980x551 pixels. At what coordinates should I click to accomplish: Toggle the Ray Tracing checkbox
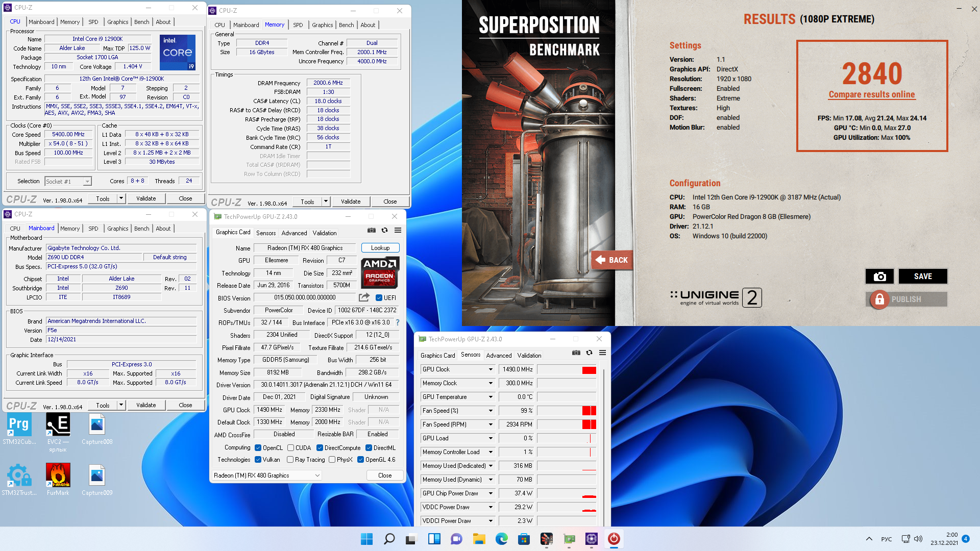[x=290, y=460]
